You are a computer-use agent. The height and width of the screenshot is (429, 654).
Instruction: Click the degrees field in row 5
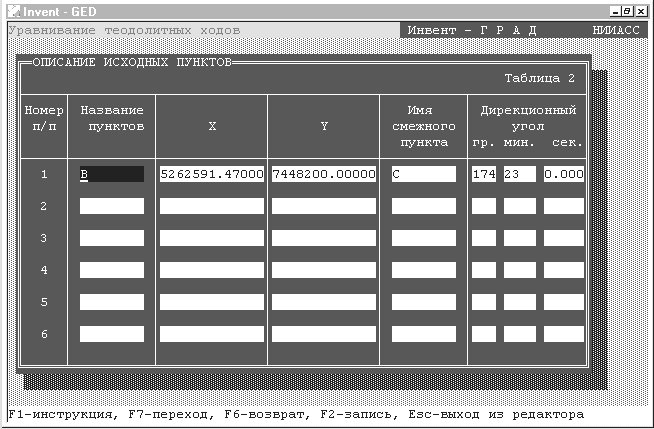[x=484, y=302]
